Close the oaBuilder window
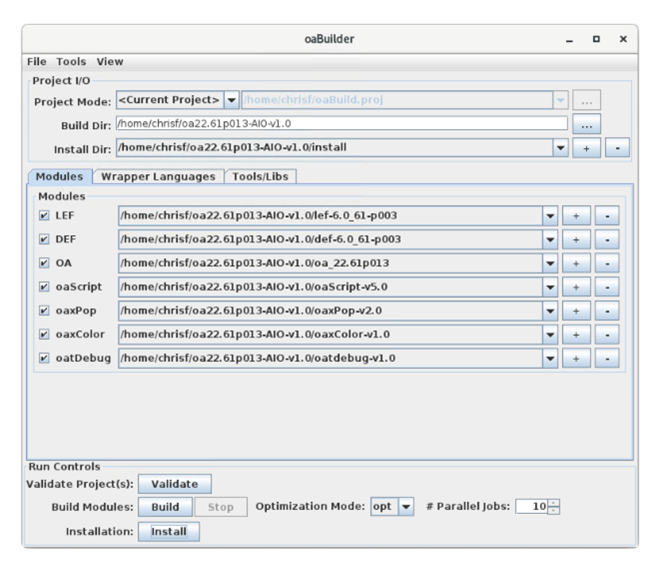Image resolution: width=663 pixels, height=563 pixels. pyautogui.click(x=623, y=39)
